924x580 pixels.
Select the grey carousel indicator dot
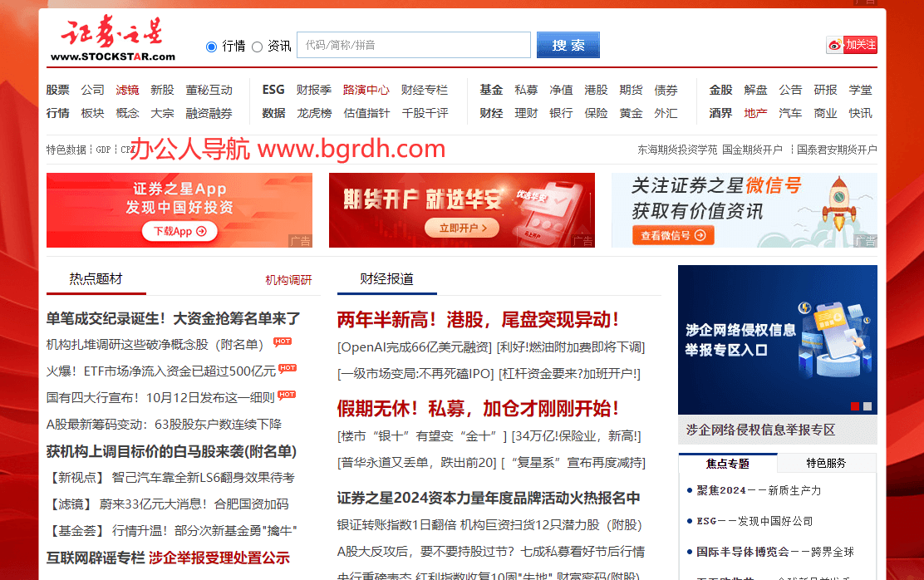[x=867, y=406]
